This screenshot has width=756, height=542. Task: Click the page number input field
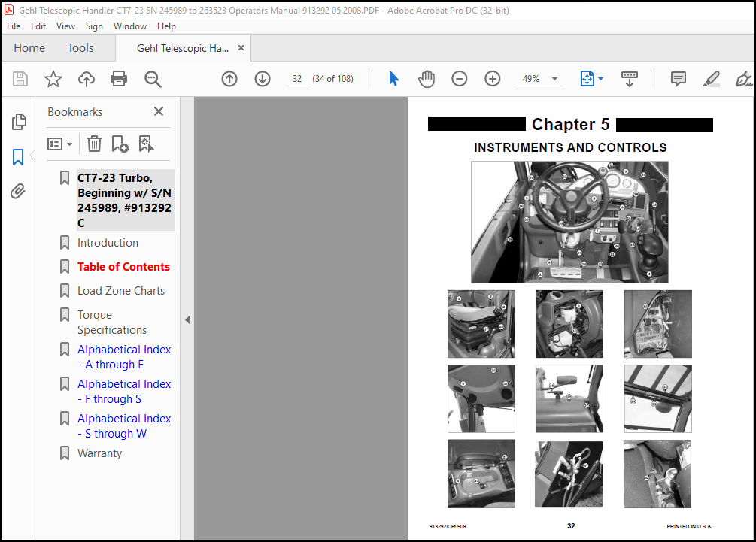(x=297, y=78)
